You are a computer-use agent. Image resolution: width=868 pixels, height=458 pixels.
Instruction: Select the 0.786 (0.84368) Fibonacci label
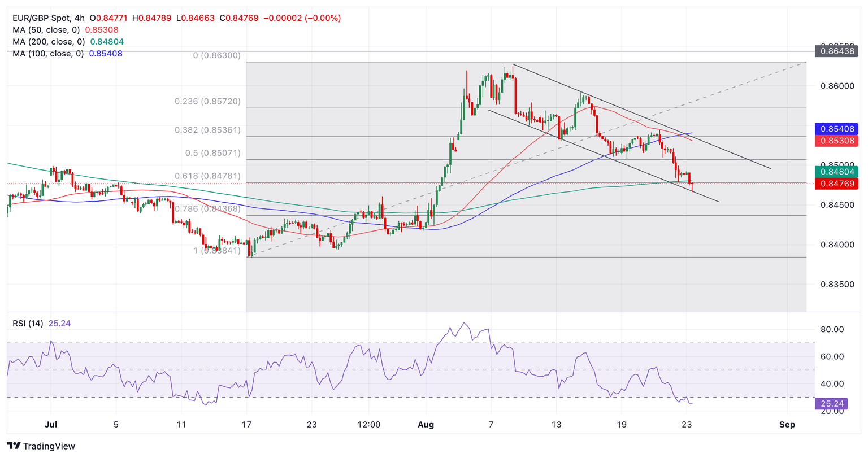(207, 209)
